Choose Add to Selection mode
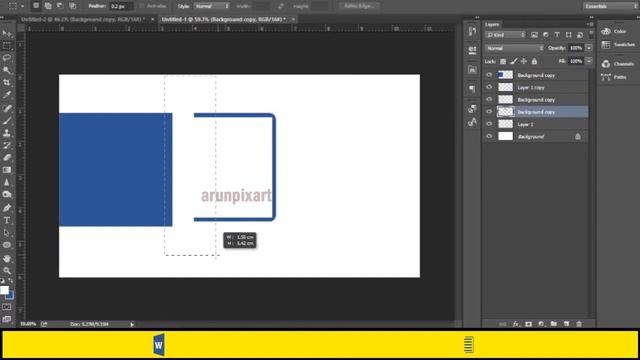This screenshot has height=360, width=640. tap(48, 6)
